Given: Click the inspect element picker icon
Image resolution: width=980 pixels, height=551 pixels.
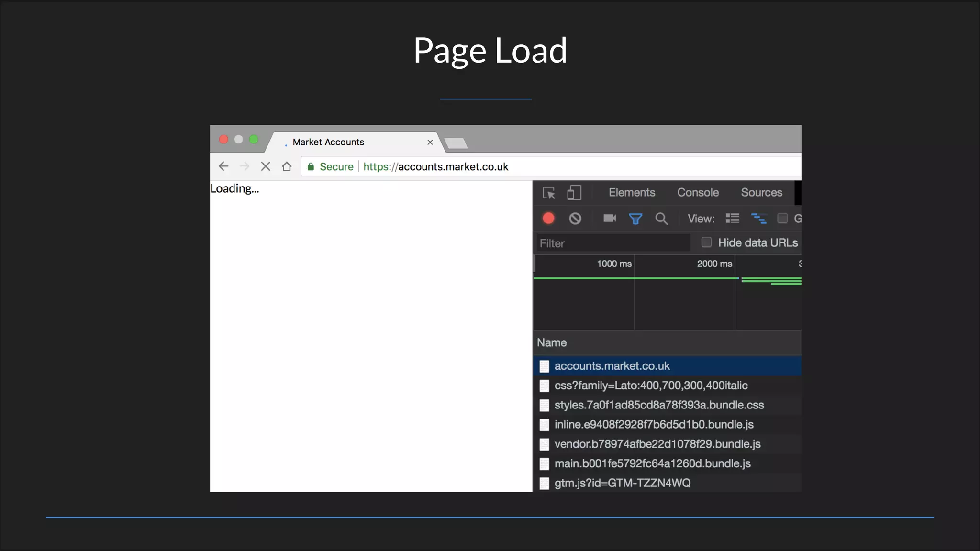Looking at the screenshot, I should [549, 193].
